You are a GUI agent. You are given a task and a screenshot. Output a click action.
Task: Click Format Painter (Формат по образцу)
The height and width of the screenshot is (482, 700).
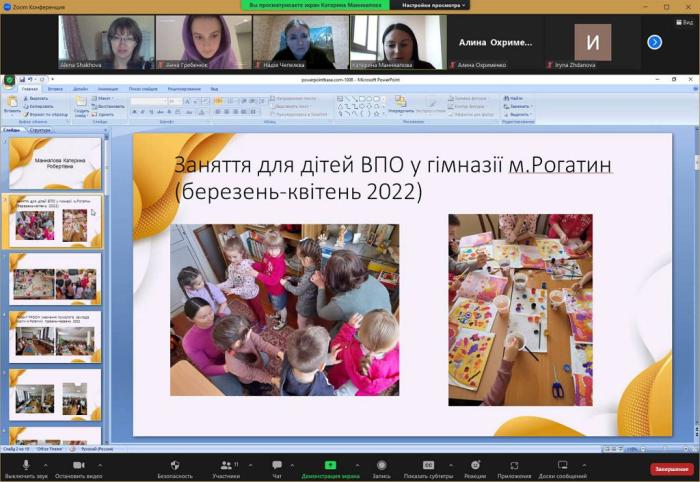click(46, 114)
